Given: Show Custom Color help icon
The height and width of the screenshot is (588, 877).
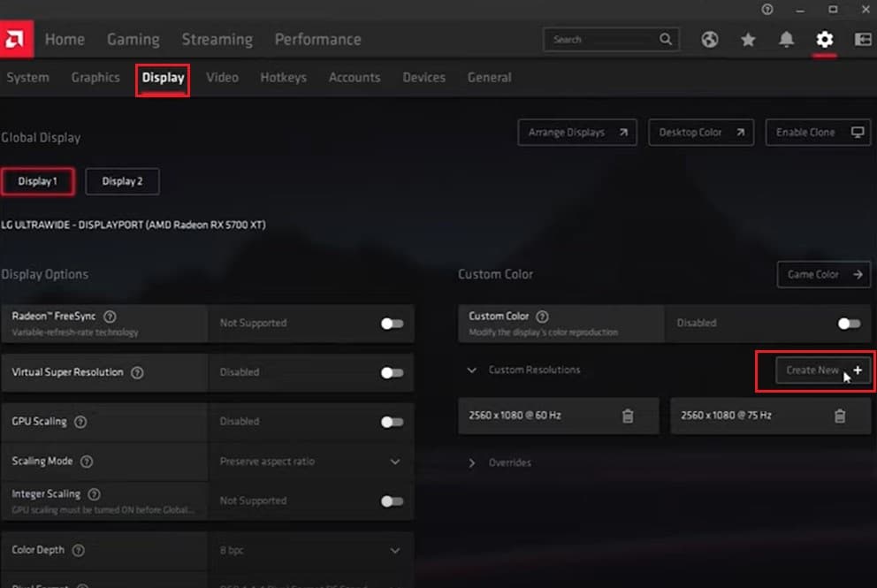Looking at the screenshot, I should point(542,317).
